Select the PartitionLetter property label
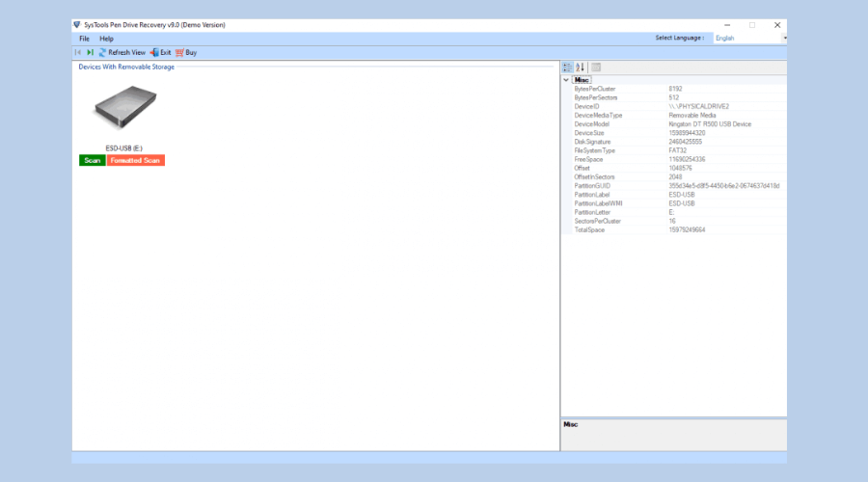Screen dimensions: 868x482 pos(592,212)
